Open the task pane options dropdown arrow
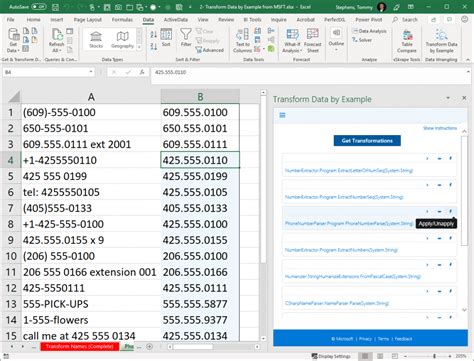 448,98
